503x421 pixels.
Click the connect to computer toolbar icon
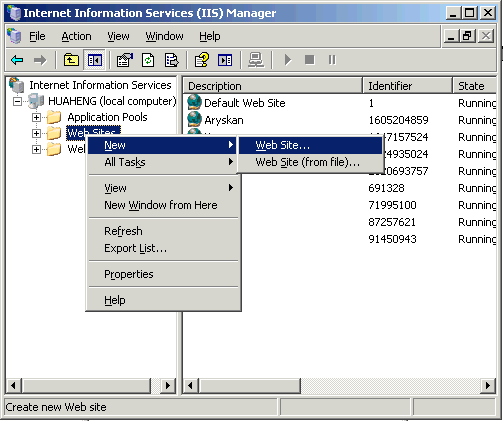coord(256,60)
